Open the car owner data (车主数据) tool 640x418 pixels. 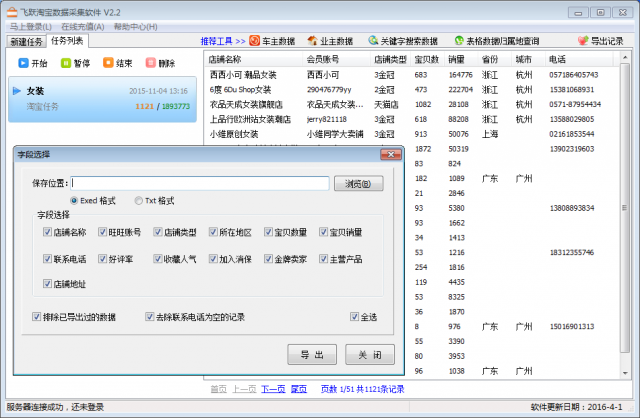pos(272,41)
